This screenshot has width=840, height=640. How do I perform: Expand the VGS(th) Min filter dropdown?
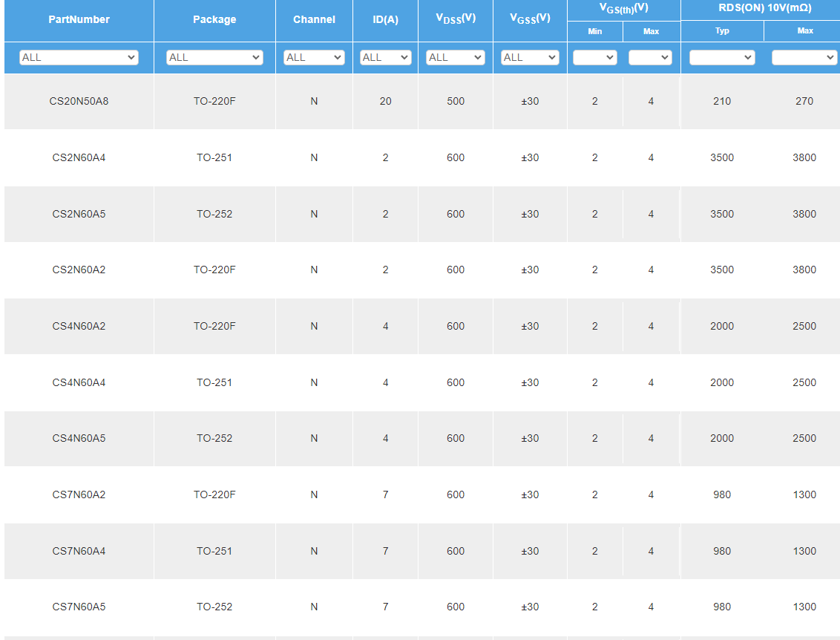[x=594, y=57]
